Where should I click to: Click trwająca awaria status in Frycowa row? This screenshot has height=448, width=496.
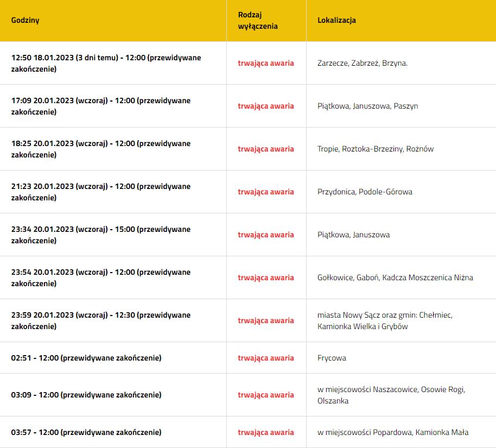[x=266, y=358]
